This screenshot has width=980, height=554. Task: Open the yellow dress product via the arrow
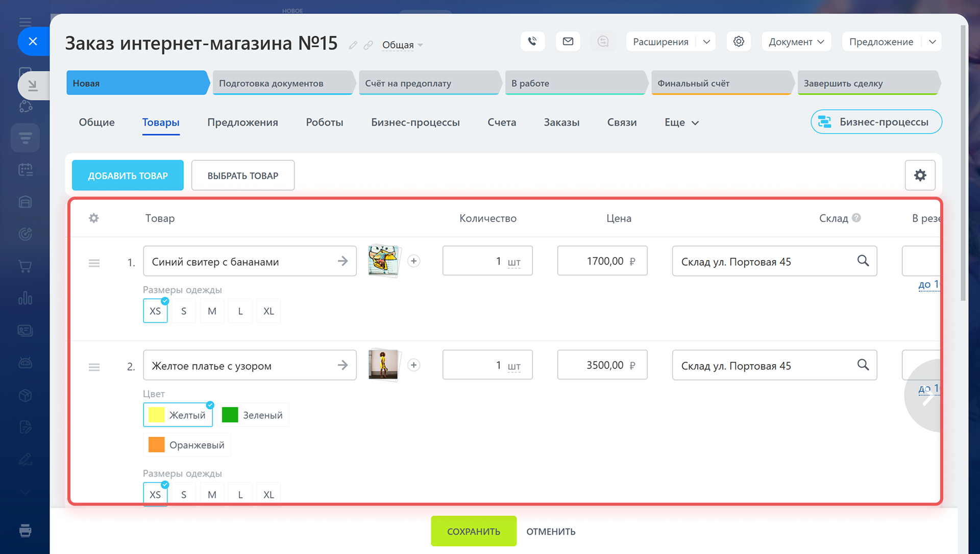coord(342,365)
